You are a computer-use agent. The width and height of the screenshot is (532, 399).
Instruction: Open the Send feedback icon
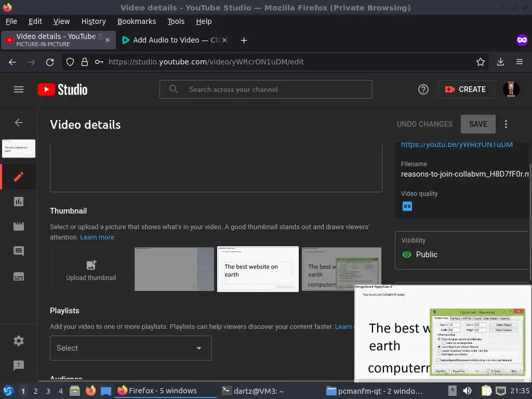tap(19, 365)
